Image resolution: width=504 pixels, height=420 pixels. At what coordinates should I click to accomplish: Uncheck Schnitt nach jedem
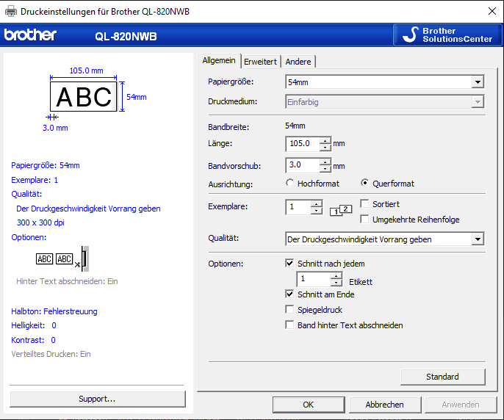(289, 263)
